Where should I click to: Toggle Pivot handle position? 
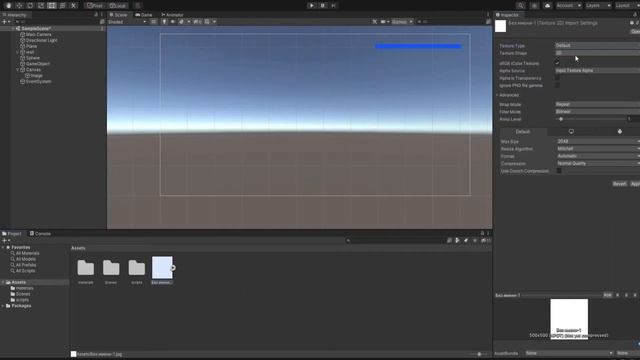[x=95, y=6]
